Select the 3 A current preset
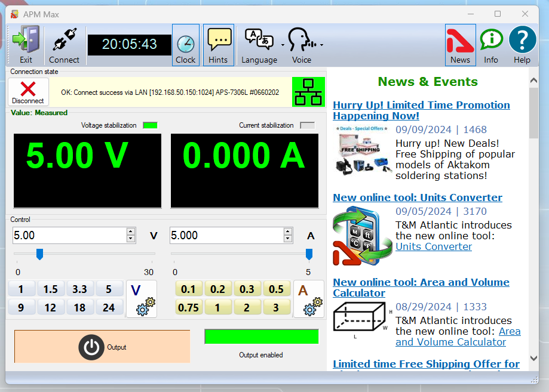 pyautogui.click(x=276, y=308)
